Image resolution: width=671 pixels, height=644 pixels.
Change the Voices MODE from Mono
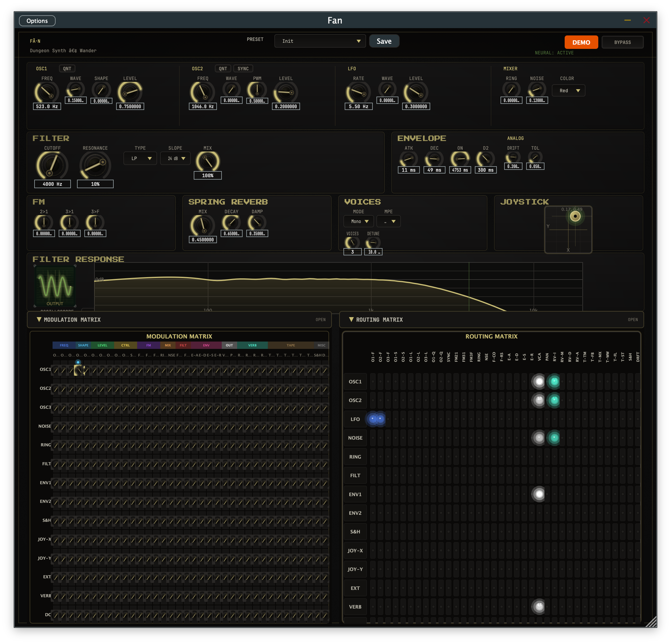point(358,221)
